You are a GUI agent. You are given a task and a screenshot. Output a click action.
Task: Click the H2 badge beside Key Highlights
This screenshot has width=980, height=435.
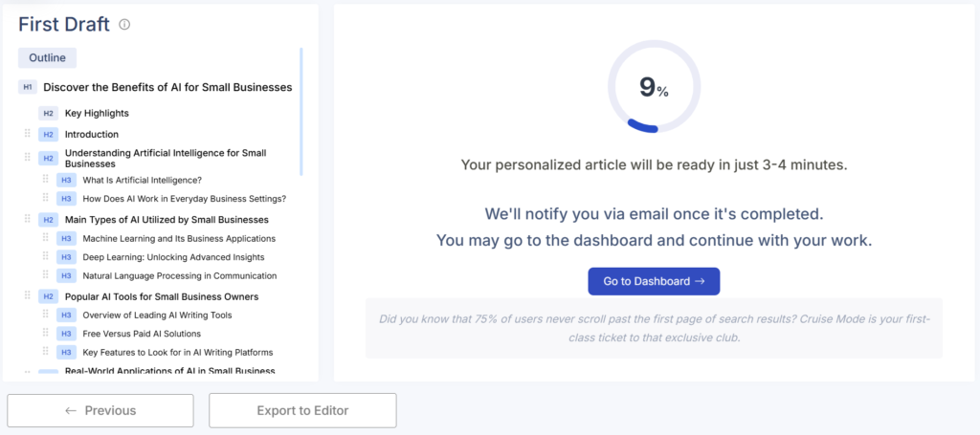click(48, 113)
